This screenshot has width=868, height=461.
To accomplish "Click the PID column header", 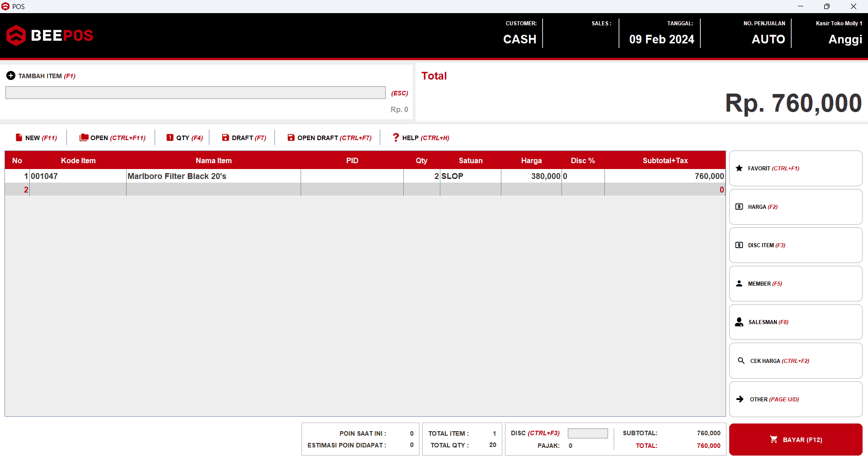I will pos(352,160).
